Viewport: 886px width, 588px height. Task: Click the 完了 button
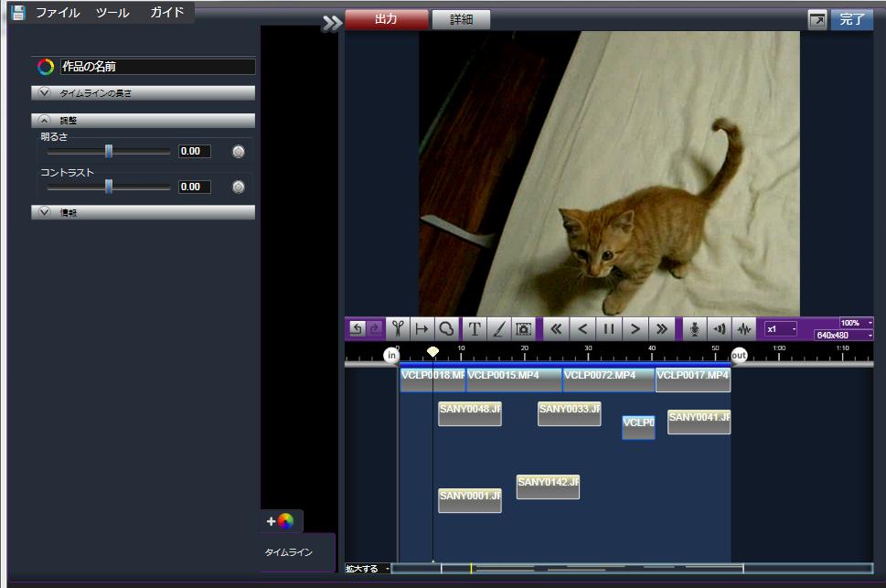[x=851, y=19]
